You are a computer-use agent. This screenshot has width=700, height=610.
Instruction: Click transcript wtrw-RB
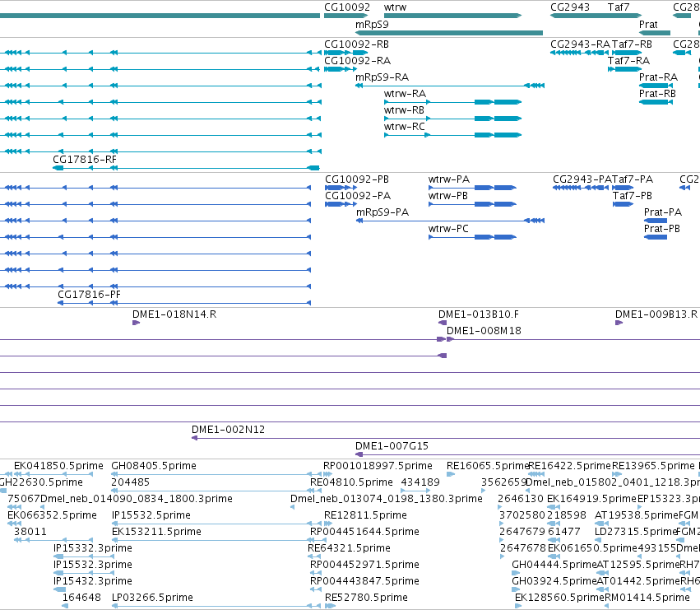tap(404, 110)
